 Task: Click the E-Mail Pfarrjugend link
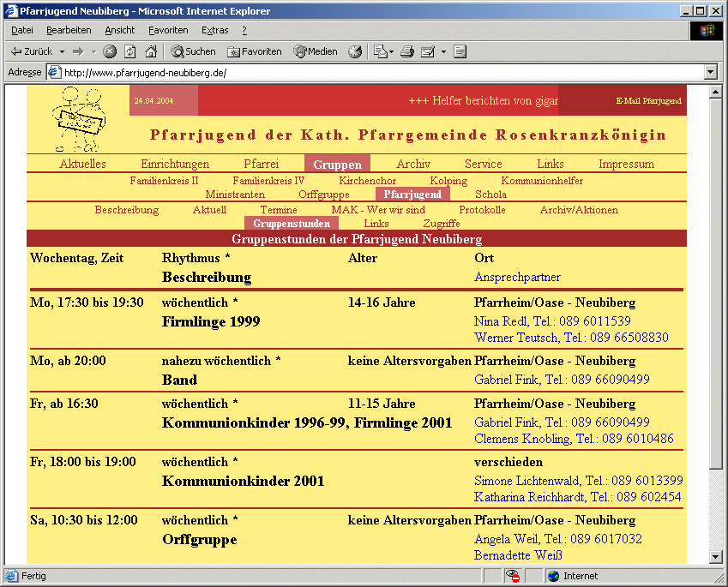click(648, 101)
